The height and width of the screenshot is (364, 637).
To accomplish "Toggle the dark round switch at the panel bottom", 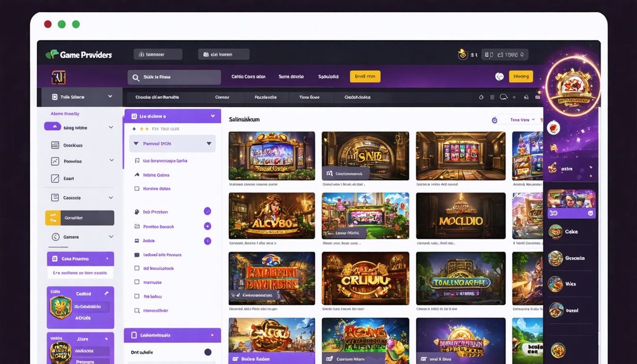I will pyautogui.click(x=208, y=352).
